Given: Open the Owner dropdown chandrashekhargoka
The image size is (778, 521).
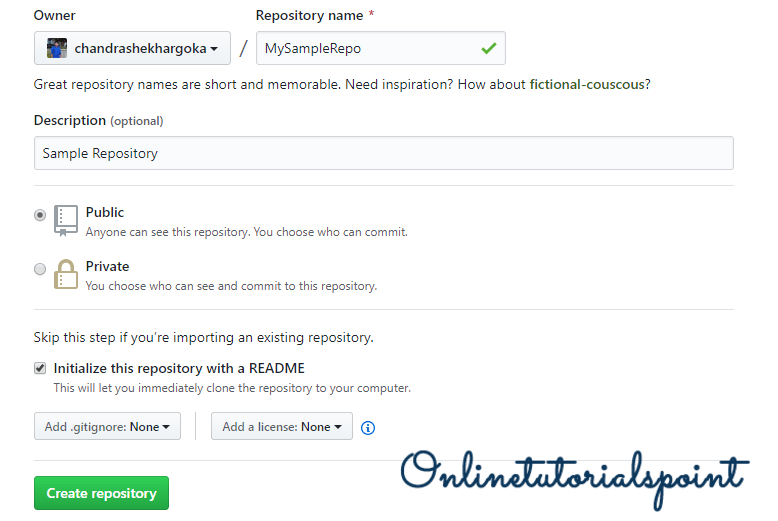Looking at the screenshot, I should pos(132,48).
